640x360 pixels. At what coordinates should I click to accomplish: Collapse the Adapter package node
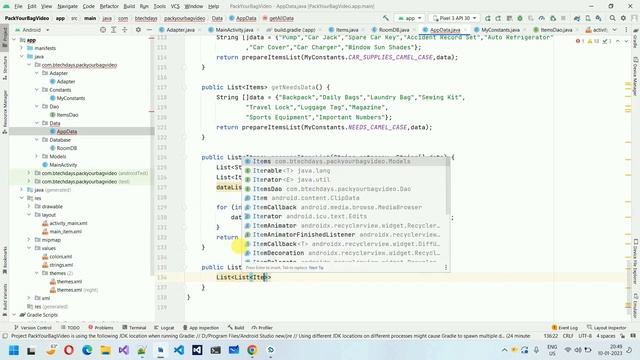[x=37, y=73]
